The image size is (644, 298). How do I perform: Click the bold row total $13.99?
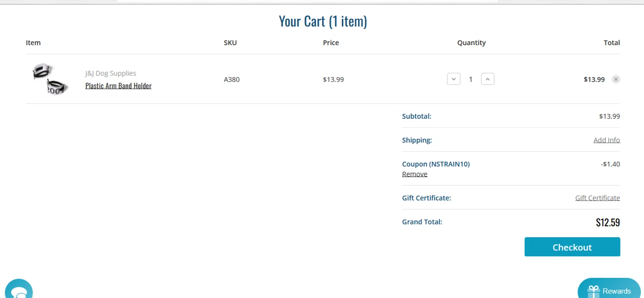[594, 79]
